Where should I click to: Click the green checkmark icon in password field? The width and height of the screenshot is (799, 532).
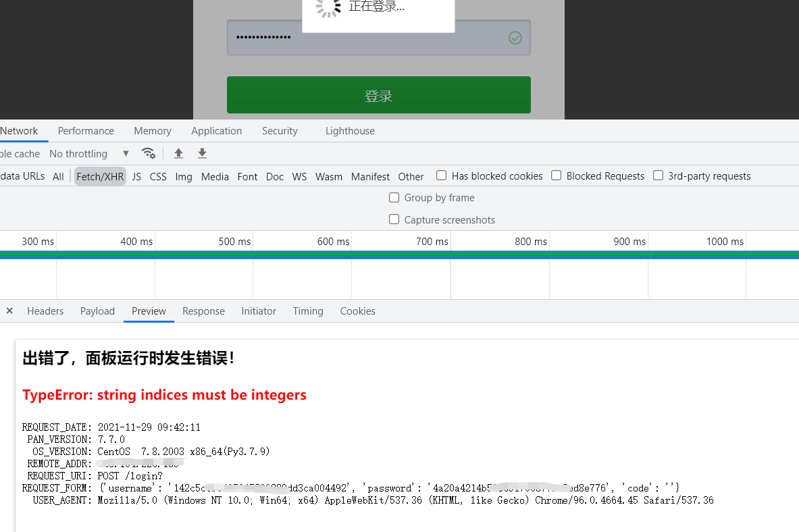coord(515,38)
